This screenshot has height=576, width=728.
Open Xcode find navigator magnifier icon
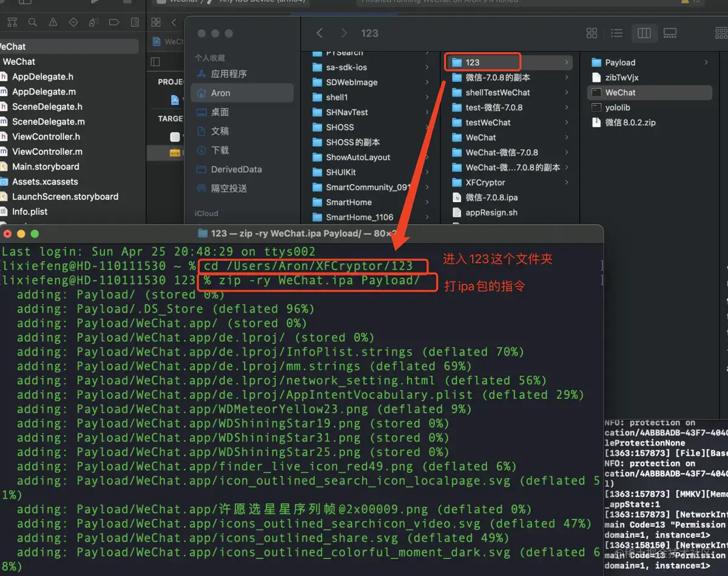33,22
